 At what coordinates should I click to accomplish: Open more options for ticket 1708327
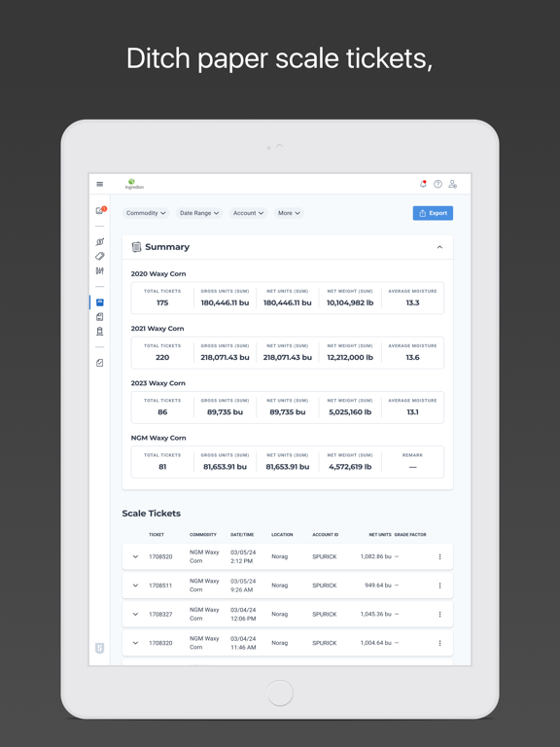coord(439,614)
